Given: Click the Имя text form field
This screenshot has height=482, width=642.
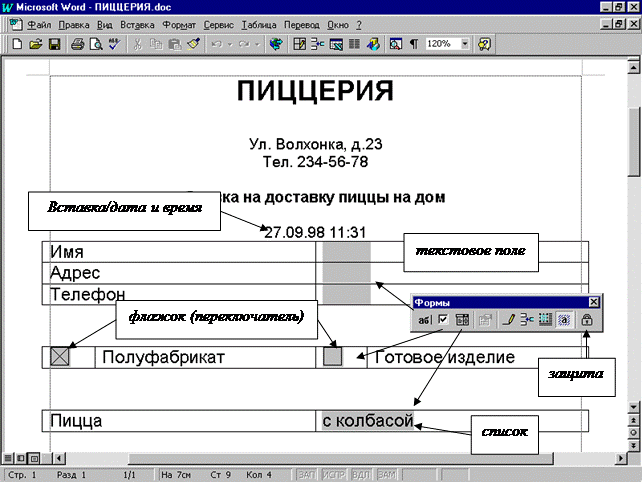Looking at the screenshot, I should click(x=346, y=251).
